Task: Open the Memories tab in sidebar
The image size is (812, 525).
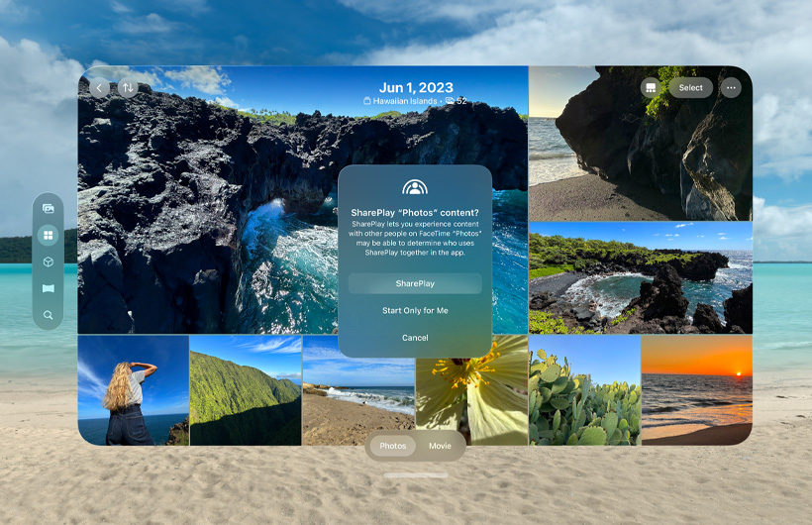Action: 48,209
